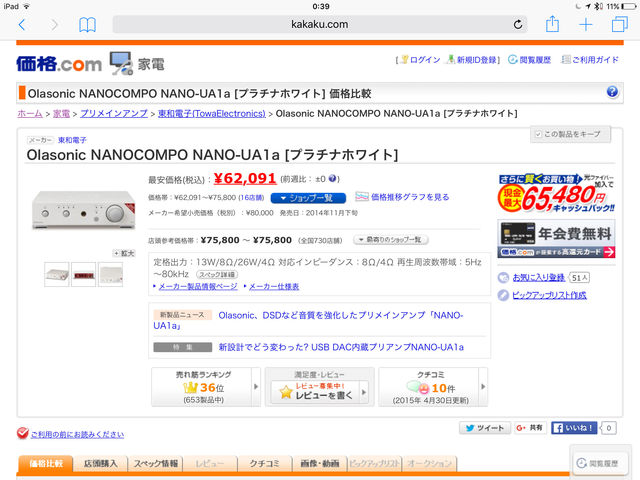Screen dimensions: 640x480
Task: Open the 新設計でどう変わった feature link
Action: tap(341, 347)
